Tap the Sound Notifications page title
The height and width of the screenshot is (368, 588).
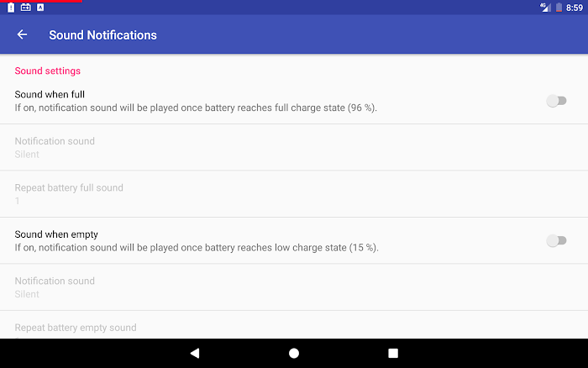[102, 35]
